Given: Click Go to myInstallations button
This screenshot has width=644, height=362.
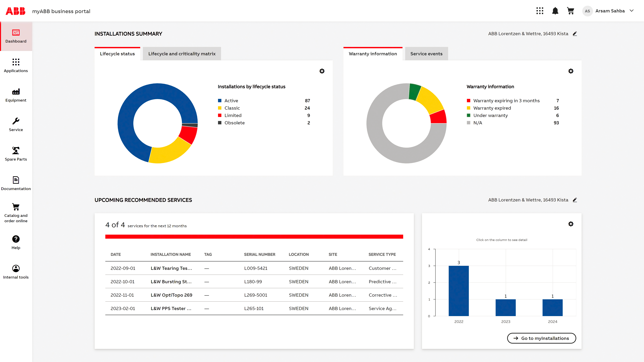Looking at the screenshot, I should [541, 338].
